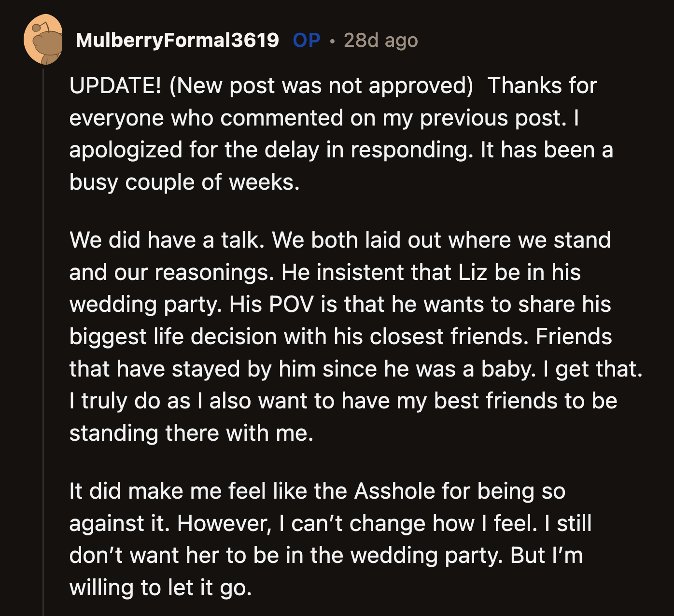
Task: Open MulberryFormal3619's profile via their username
Action: pos(179,41)
